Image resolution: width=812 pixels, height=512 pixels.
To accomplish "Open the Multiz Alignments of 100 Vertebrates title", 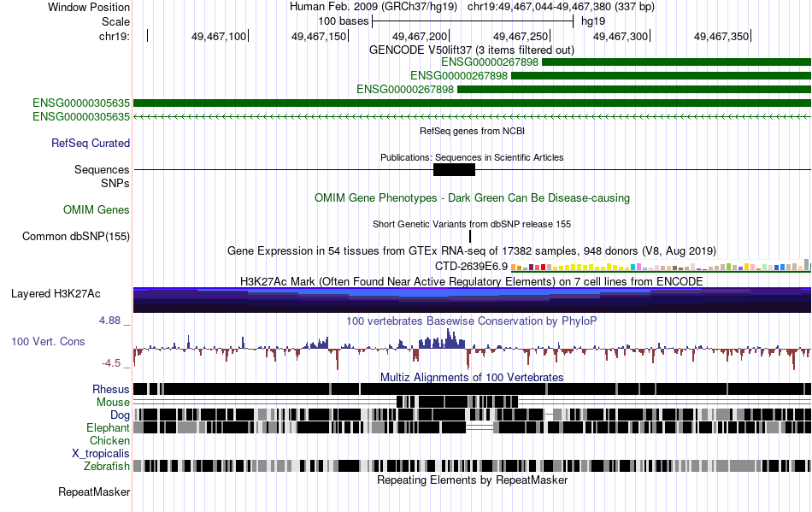I will coord(472,378).
